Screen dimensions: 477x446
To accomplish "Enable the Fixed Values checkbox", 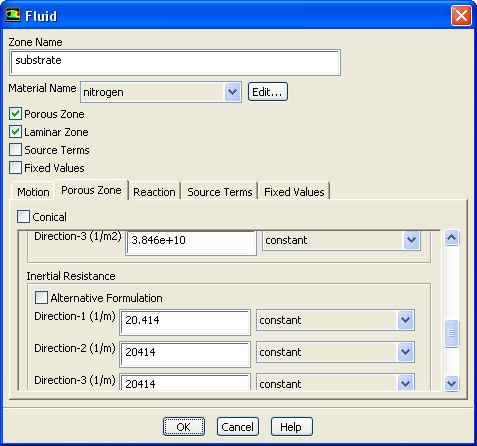I will point(15,168).
